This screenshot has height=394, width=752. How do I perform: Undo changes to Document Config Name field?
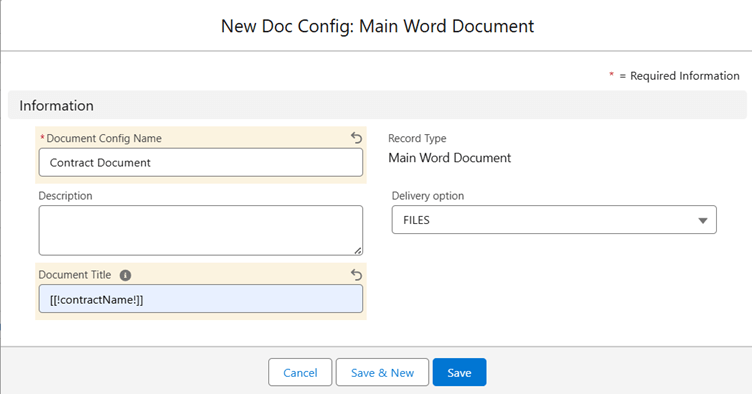coord(356,138)
